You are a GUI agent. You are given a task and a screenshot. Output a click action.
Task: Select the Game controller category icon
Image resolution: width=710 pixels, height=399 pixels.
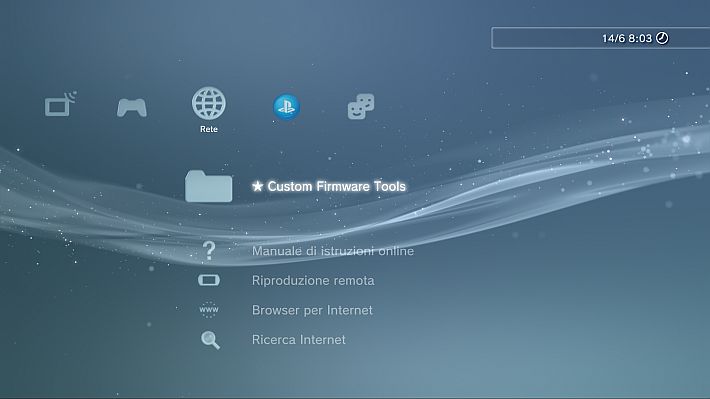coord(132,107)
